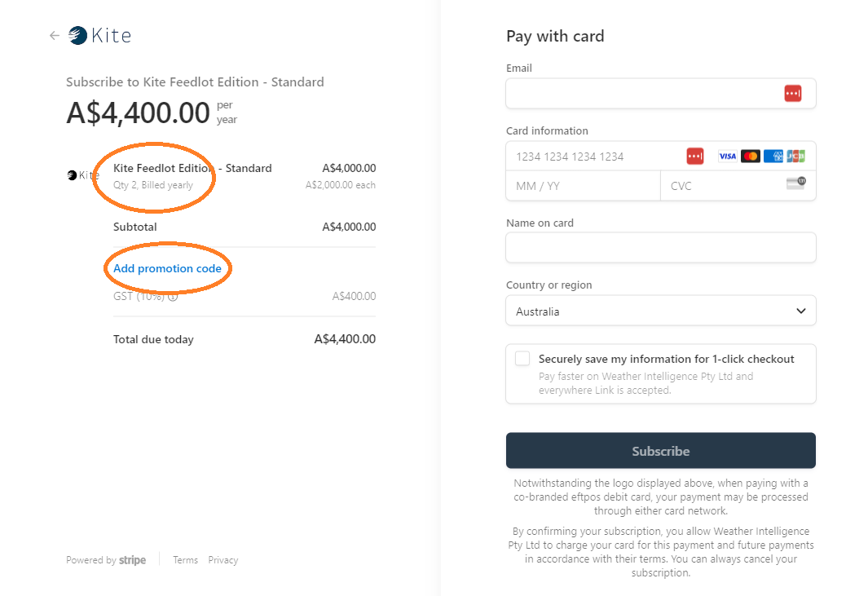
Task: Open the Privacy link in footer
Action: (x=223, y=560)
